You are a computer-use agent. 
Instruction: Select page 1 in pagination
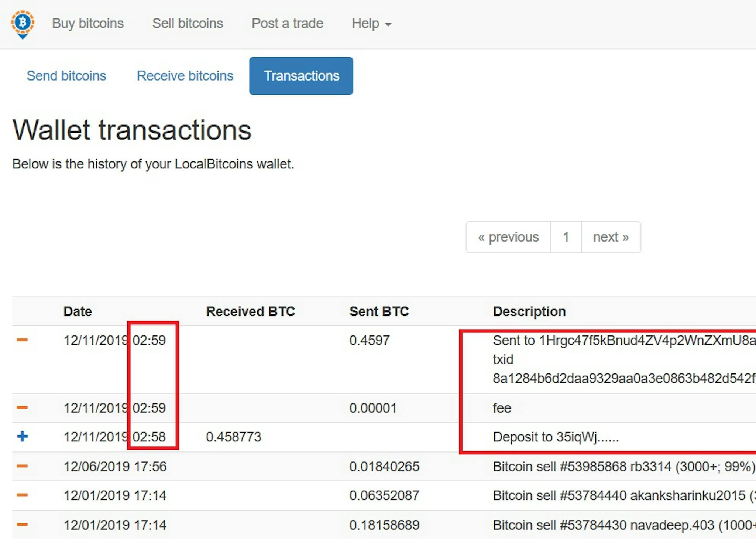[x=566, y=237]
